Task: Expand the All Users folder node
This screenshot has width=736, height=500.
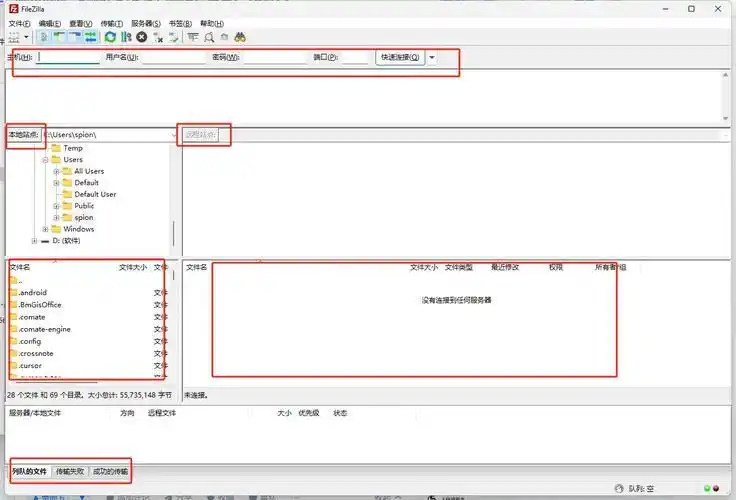Action: click(57, 171)
